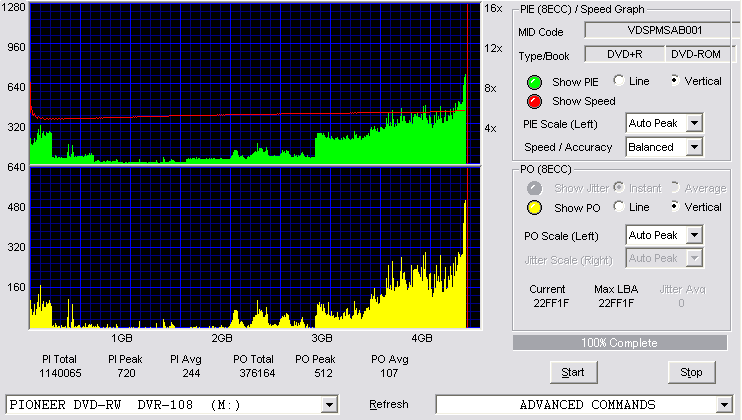This screenshot has width=742, height=420.
Task: Toggle the yellow Show PO indicator
Action: [x=534, y=208]
